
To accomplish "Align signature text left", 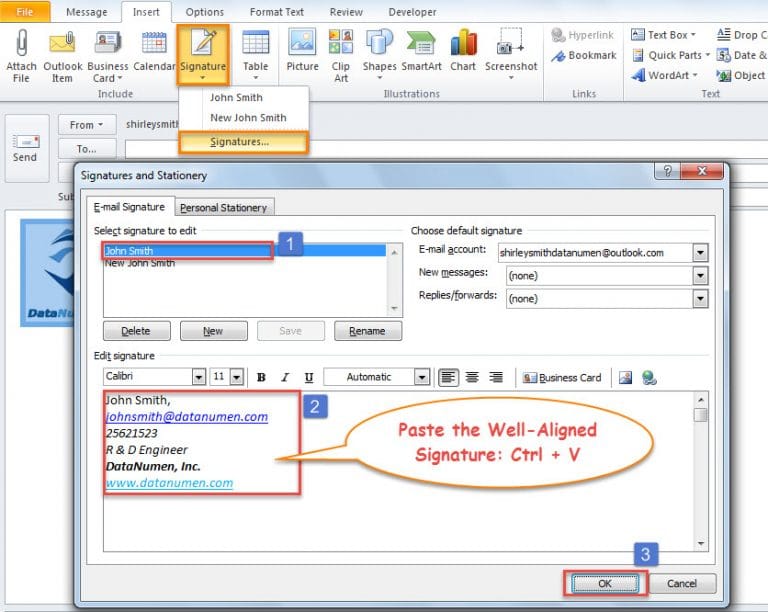I will click(448, 377).
